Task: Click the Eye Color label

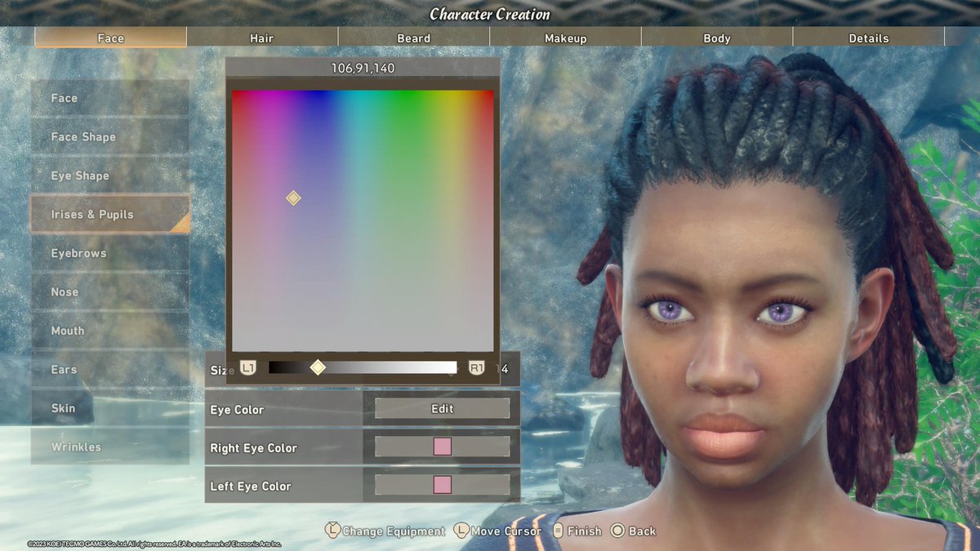Action: coord(237,409)
